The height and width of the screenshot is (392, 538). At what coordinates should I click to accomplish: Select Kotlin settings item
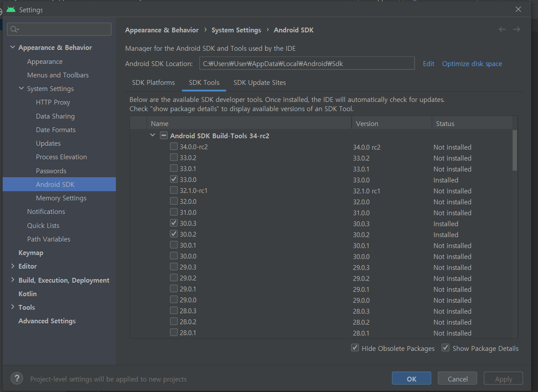pos(28,294)
